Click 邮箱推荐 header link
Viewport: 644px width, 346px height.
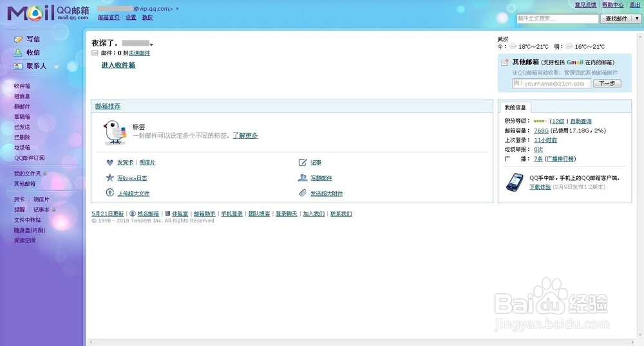(x=108, y=106)
